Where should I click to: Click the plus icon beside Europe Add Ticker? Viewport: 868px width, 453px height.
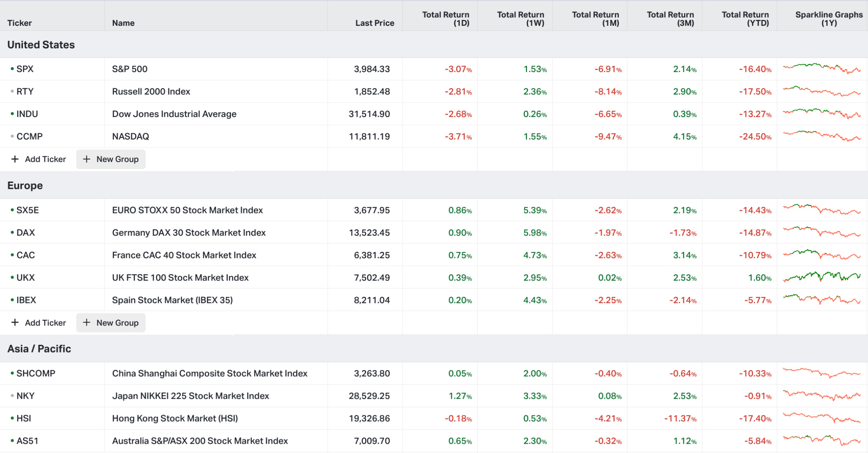[15, 322]
